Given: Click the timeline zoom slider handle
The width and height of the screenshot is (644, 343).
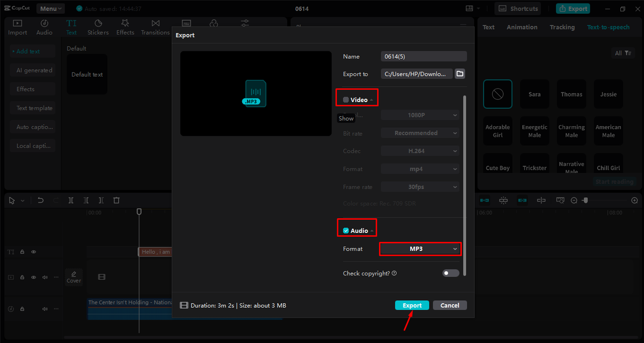Looking at the screenshot, I should tap(585, 200).
